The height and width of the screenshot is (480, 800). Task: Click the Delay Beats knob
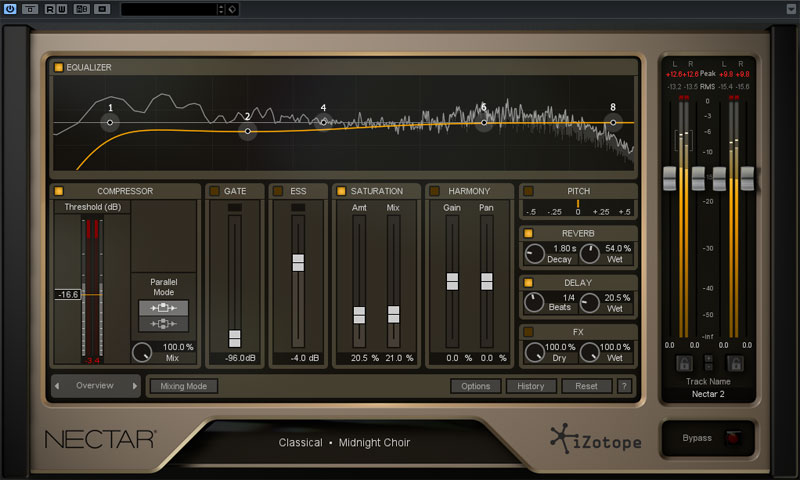pos(534,302)
